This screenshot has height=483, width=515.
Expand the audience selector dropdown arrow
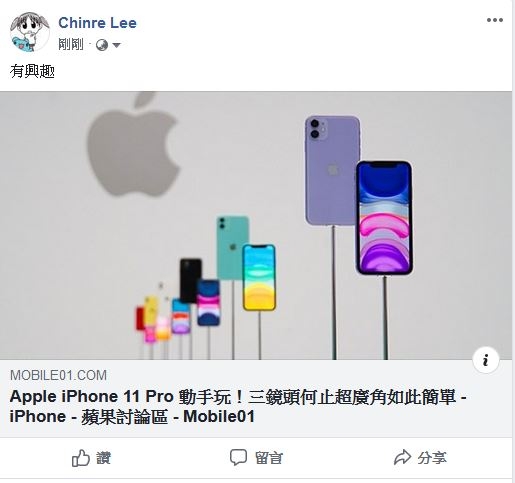(116, 45)
